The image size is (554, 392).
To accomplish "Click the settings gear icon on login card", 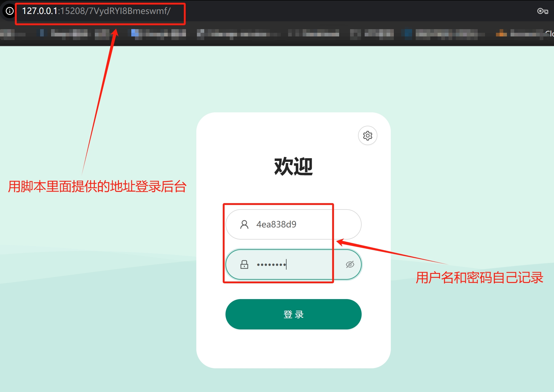I will [367, 136].
